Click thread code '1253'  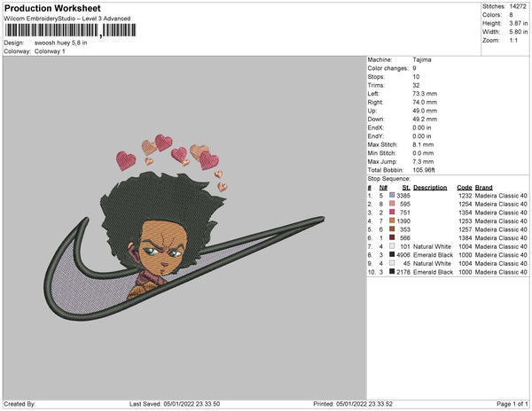465,221
